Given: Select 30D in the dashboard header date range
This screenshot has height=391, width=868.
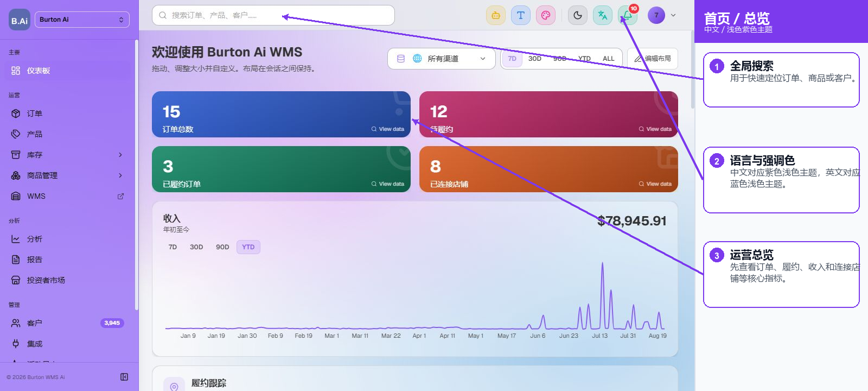Looking at the screenshot, I should pos(535,59).
